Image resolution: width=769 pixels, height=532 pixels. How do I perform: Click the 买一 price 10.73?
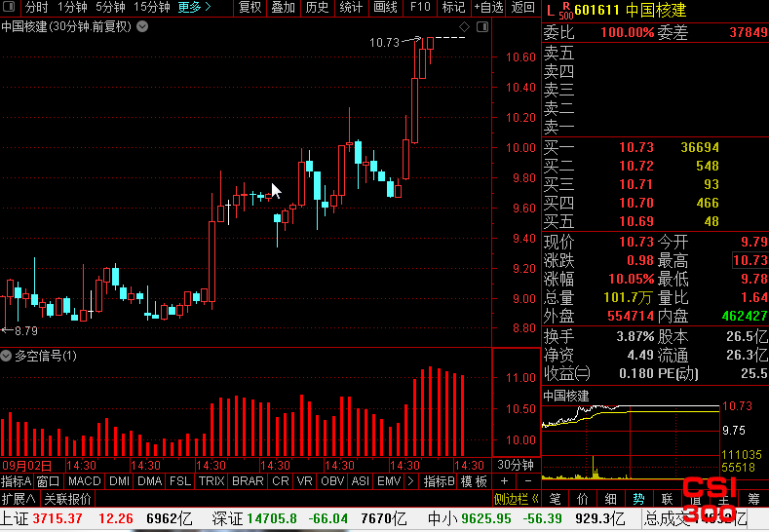point(636,147)
